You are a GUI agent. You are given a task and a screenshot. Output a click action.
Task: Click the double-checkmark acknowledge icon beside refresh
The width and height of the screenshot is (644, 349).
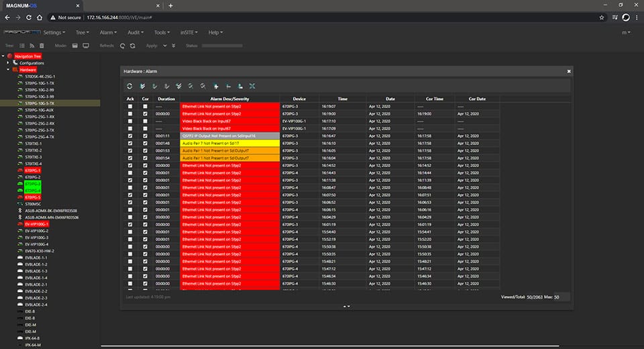[x=142, y=87]
